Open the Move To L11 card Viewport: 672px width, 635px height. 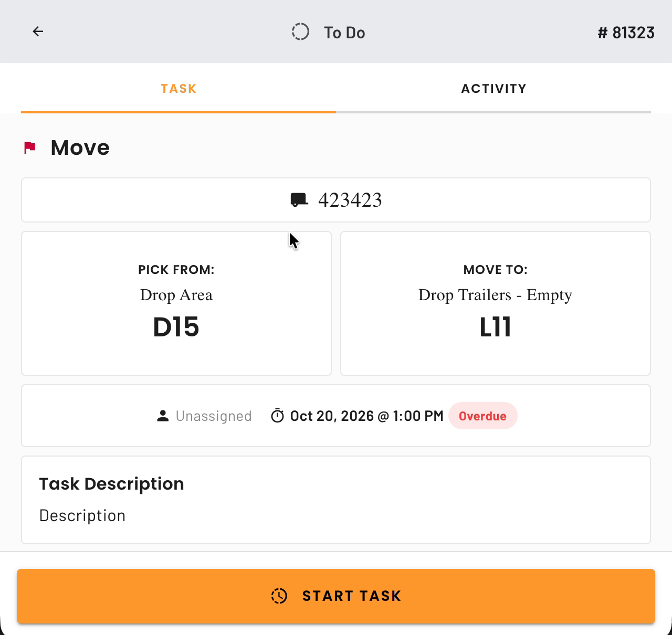(496, 303)
